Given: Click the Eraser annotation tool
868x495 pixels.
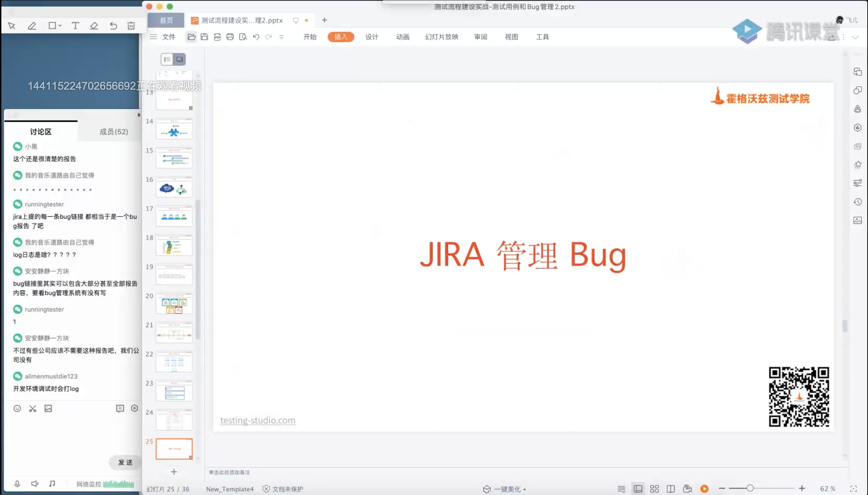Looking at the screenshot, I should 94,25.
